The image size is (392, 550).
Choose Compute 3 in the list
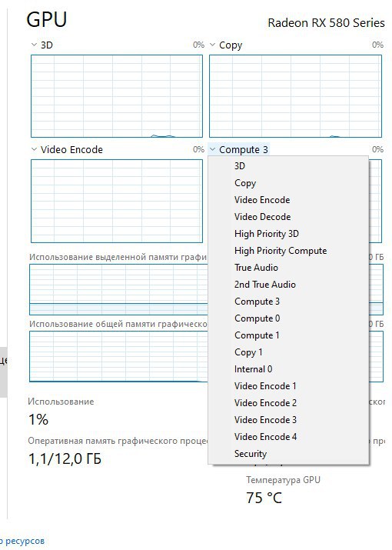pyautogui.click(x=288, y=302)
